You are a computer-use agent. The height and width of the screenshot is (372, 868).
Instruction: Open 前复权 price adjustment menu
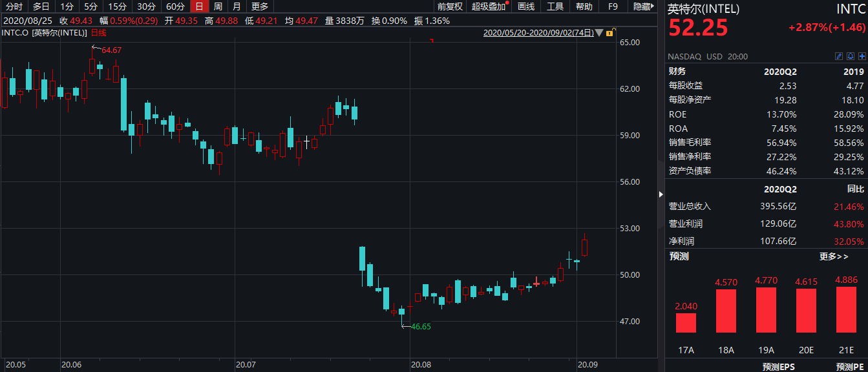(x=450, y=6)
